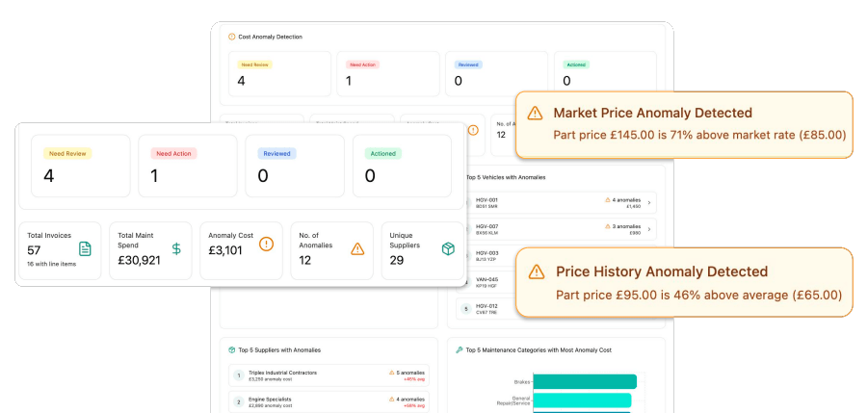Viewport: 868px width, 413px height.
Task: Open the Triplex Industrial Contractors supplier row
Action: click(328, 374)
